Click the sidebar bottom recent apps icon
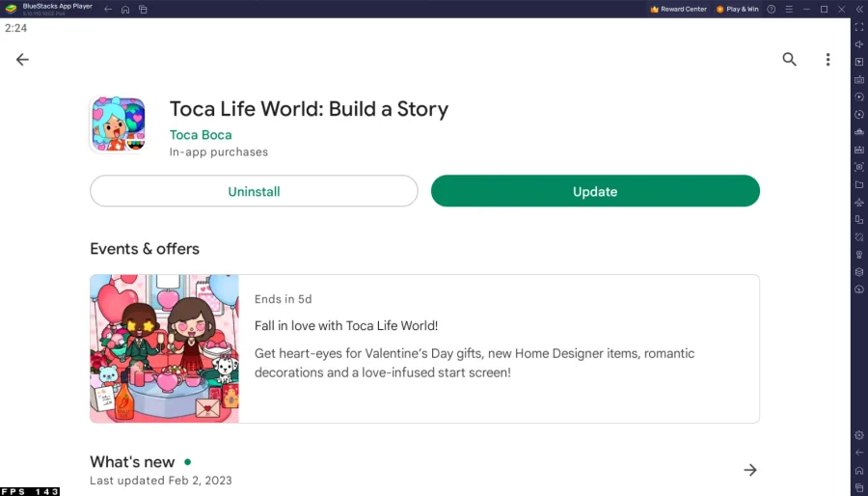This screenshot has height=496, width=868. tap(859, 487)
